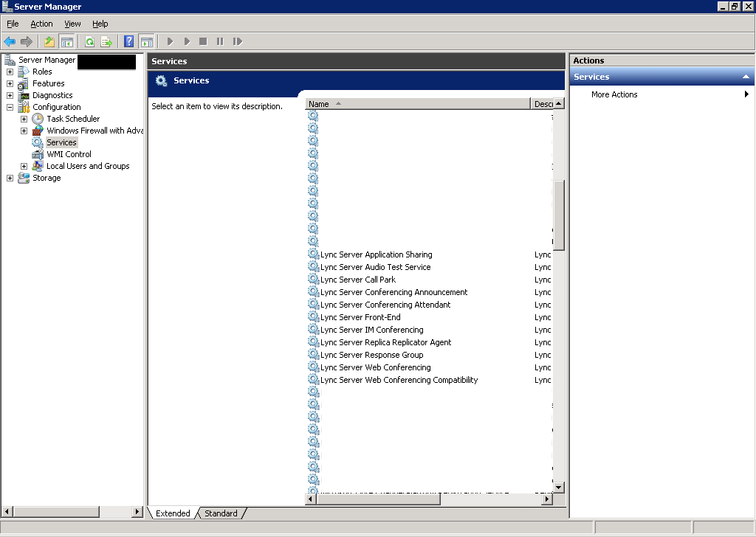The height and width of the screenshot is (537, 756).
Task: Click gear icon beside Lync Server Application Sharing
Action: pos(314,254)
